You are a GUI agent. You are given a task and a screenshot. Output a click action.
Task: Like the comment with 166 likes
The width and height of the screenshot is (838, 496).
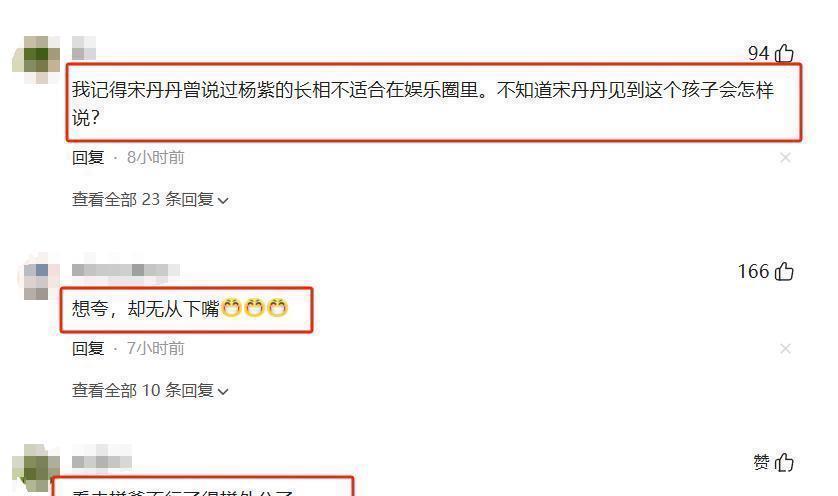(783, 271)
